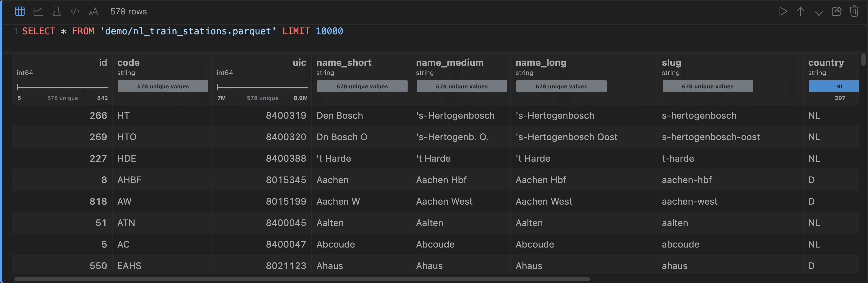Delete the cell with the trash icon
The width and height of the screenshot is (868, 283).
(854, 12)
